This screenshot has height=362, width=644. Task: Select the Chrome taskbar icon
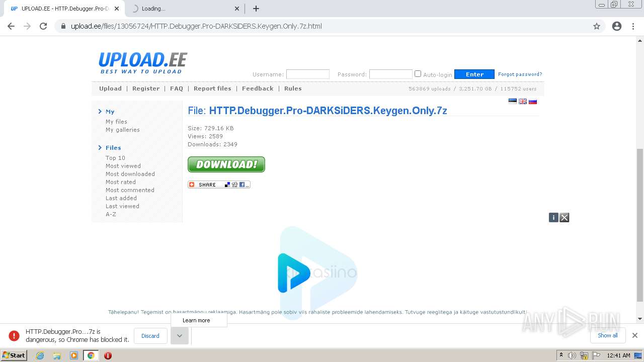(91, 355)
